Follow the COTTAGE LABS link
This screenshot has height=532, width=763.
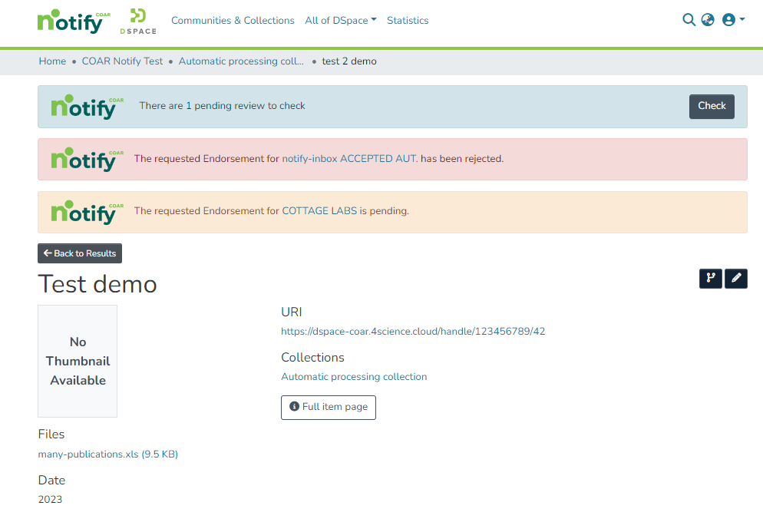click(x=319, y=210)
